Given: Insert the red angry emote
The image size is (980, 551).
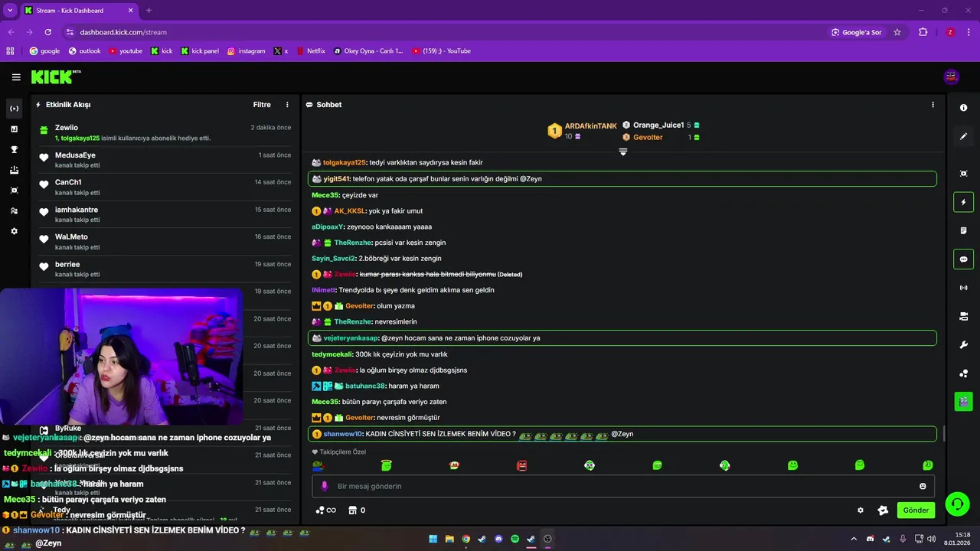Looking at the screenshot, I should (x=521, y=465).
